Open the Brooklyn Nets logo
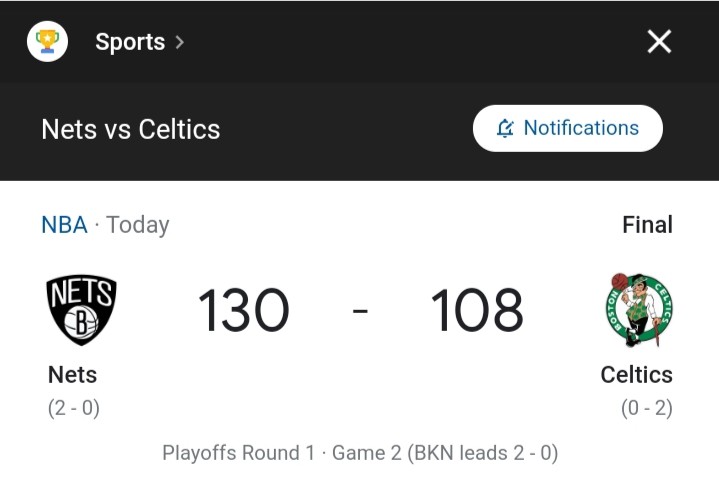The image size is (719, 484). 81,310
